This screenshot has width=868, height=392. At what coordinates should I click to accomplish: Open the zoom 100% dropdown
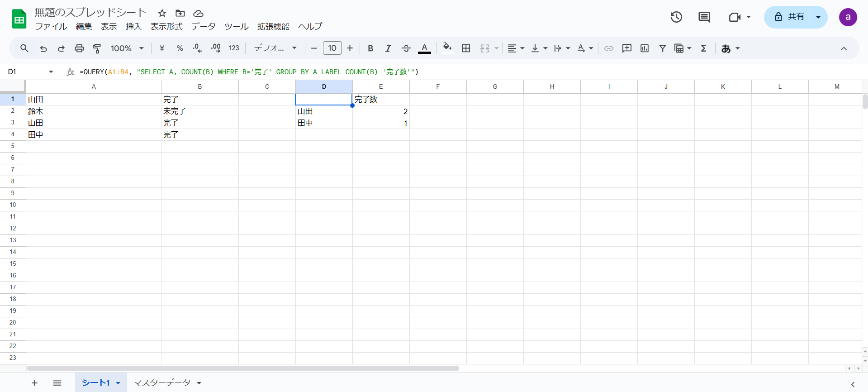(x=127, y=48)
